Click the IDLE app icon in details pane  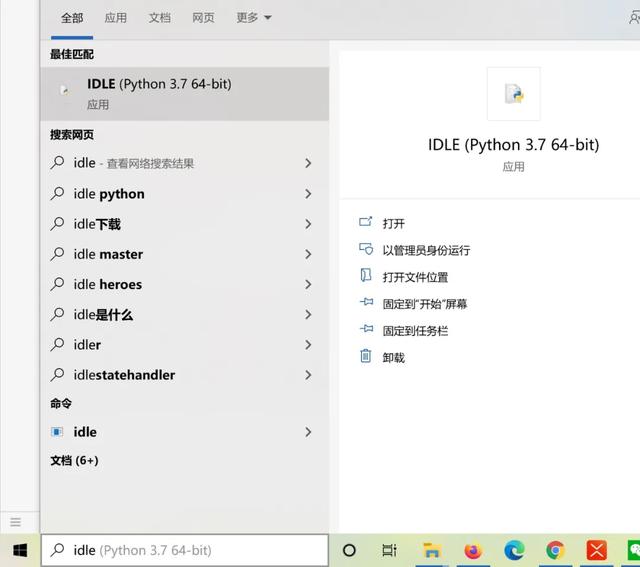[513, 94]
